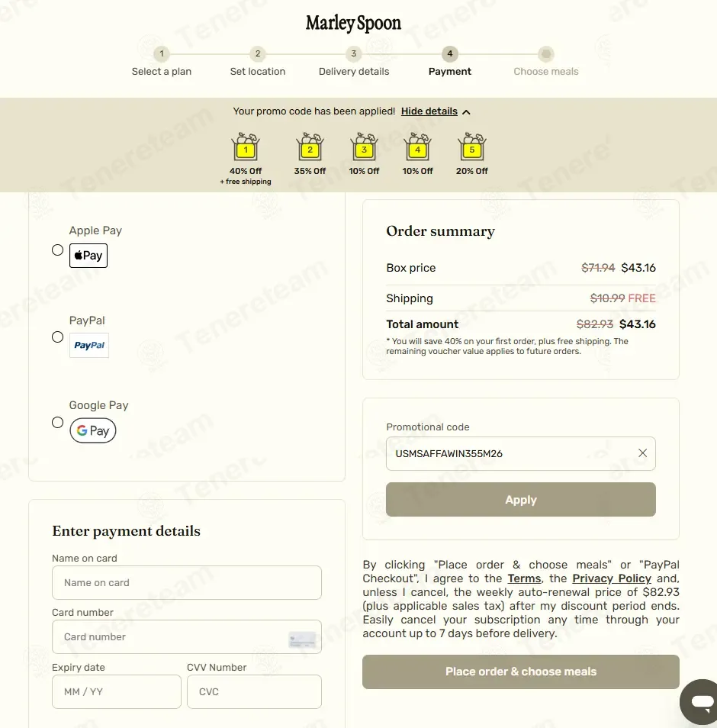This screenshot has width=717, height=728.
Task: Open the Privacy Policy link
Action: click(x=612, y=578)
